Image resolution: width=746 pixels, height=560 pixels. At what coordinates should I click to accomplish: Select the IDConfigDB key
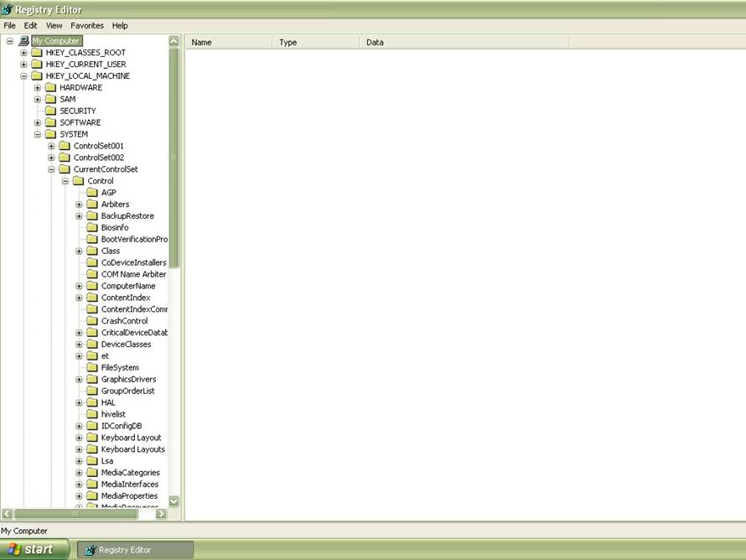(122, 426)
